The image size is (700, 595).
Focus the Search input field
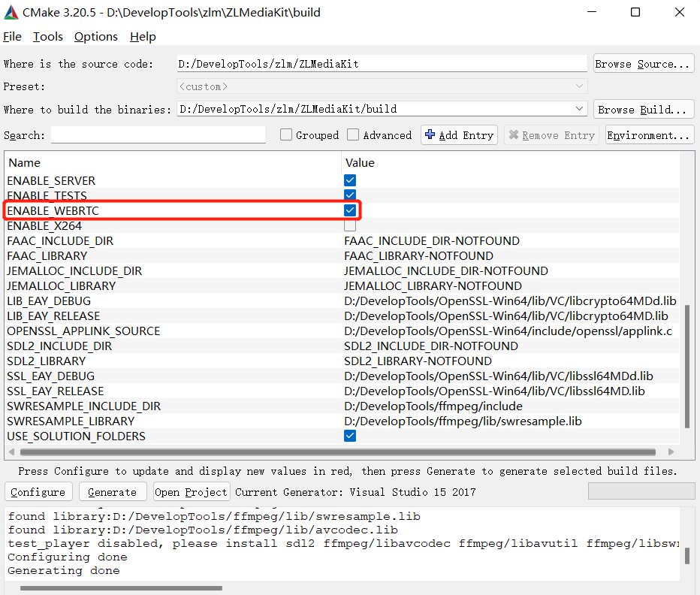click(158, 135)
